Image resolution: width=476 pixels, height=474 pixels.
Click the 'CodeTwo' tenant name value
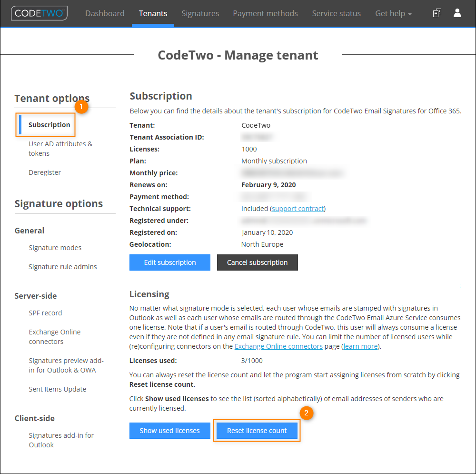coord(256,125)
